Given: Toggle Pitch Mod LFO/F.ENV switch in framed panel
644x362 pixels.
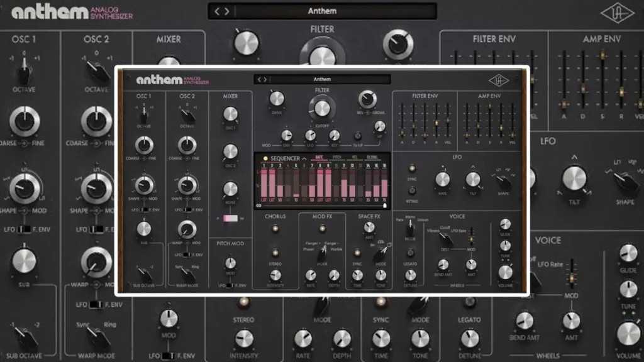Looking at the screenshot, I should point(230,285).
